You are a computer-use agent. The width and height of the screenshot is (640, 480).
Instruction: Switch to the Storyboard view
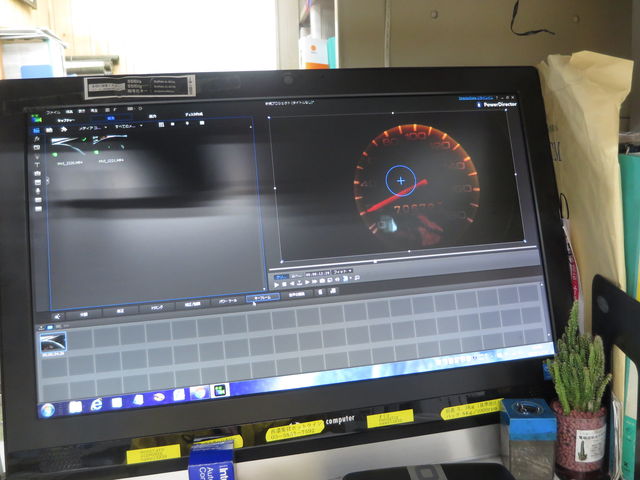pos(50,327)
